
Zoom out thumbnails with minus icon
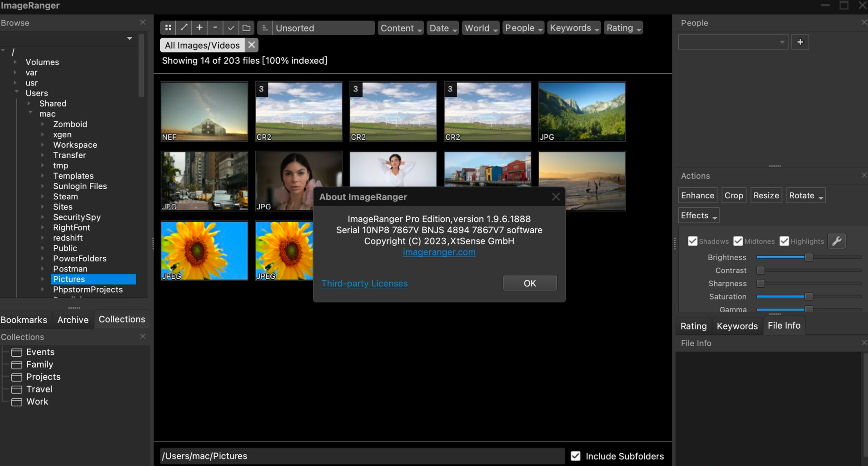point(215,28)
